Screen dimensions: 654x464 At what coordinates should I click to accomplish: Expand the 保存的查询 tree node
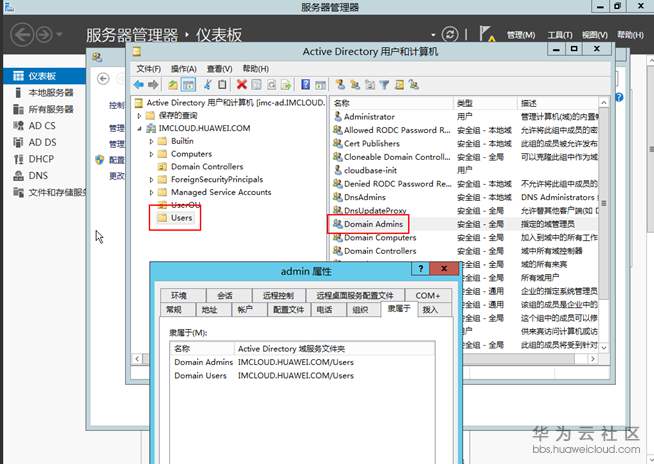click(140, 116)
